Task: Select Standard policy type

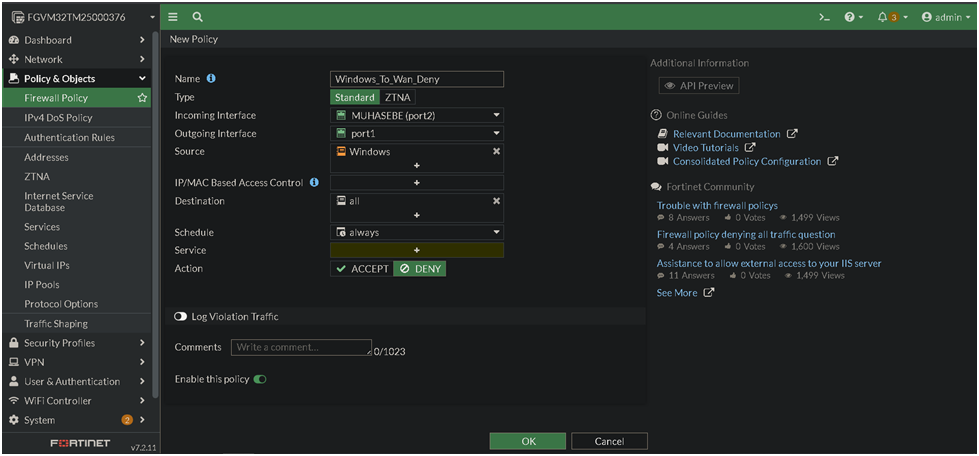Action: [x=355, y=97]
